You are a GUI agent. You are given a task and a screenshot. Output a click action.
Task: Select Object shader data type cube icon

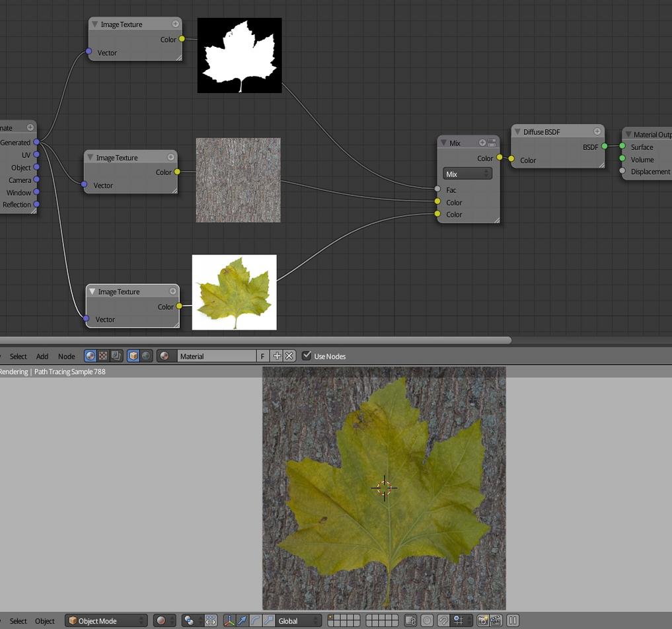coord(133,356)
